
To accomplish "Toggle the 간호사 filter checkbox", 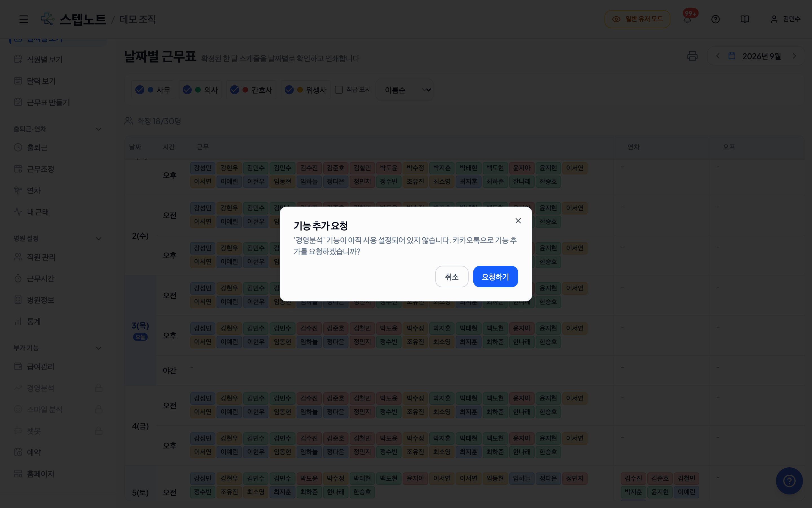I will pyautogui.click(x=235, y=90).
